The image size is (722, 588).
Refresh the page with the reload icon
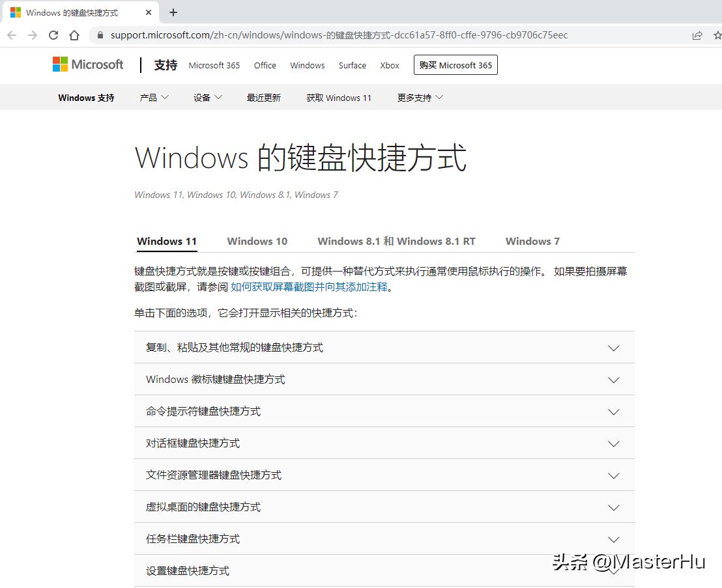pyautogui.click(x=53, y=35)
